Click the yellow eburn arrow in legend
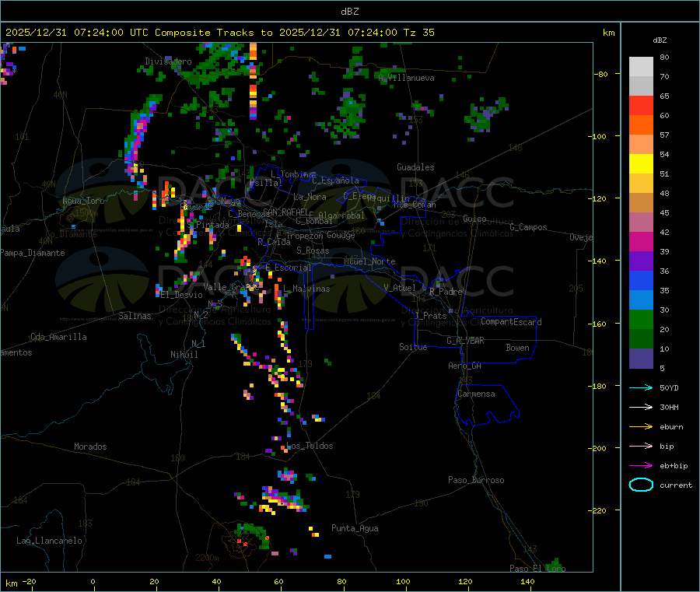The image size is (700, 592). coord(641,426)
